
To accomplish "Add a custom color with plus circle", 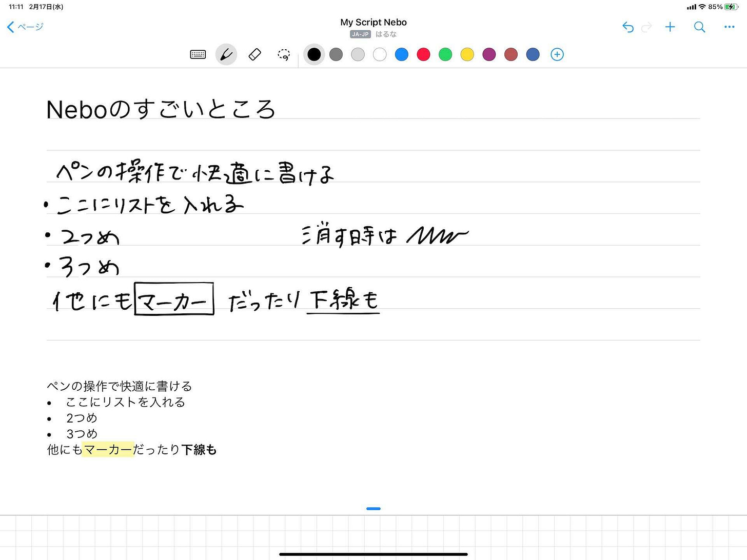I will pyautogui.click(x=557, y=54).
